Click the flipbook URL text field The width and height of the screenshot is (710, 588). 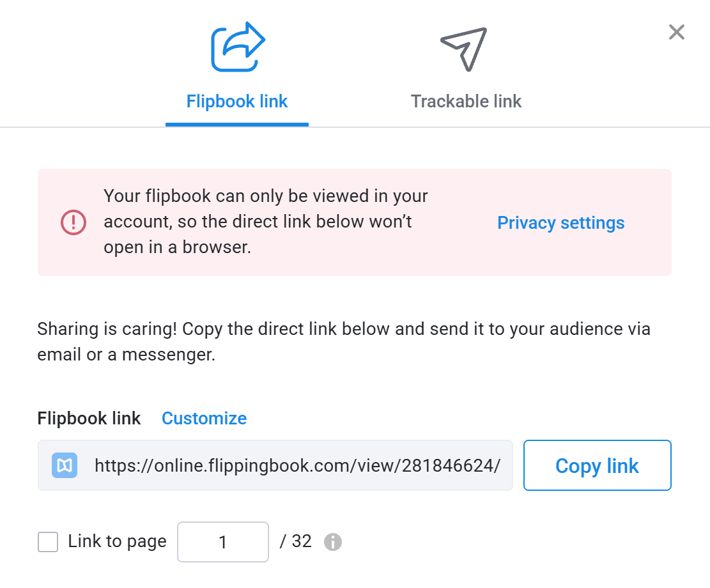[297, 465]
